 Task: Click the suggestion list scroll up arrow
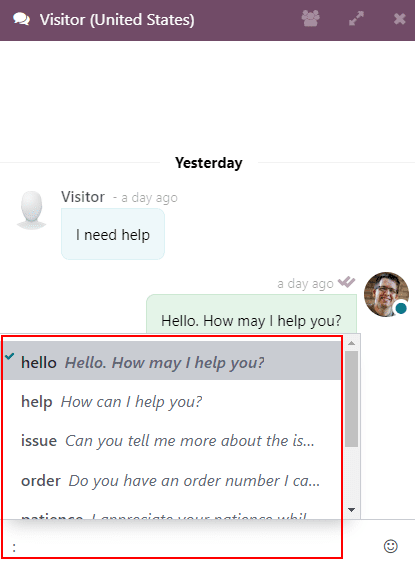352,343
